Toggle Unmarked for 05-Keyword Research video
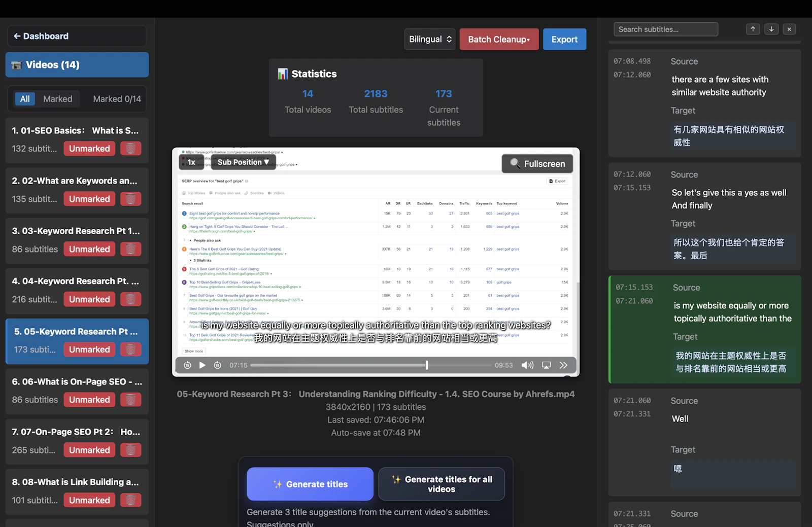This screenshot has height=527, width=812. (89, 349)
